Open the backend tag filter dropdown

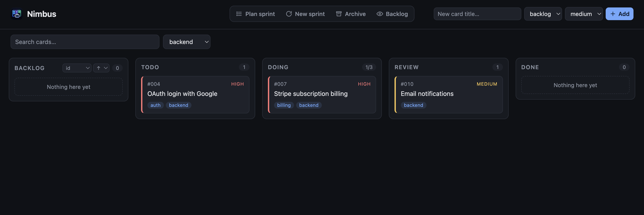tap(186, 42)
